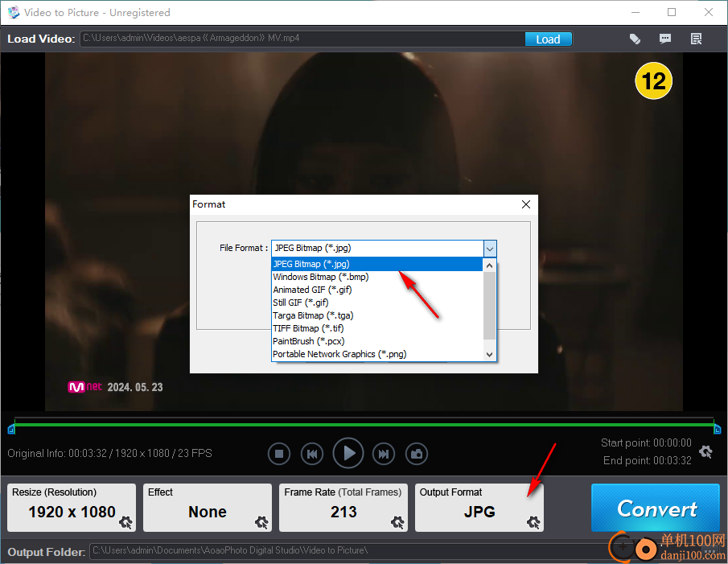The image size is (728, 564).
Task: Select PaintBrush (*.pcx) option
Action: pos(377,342)
